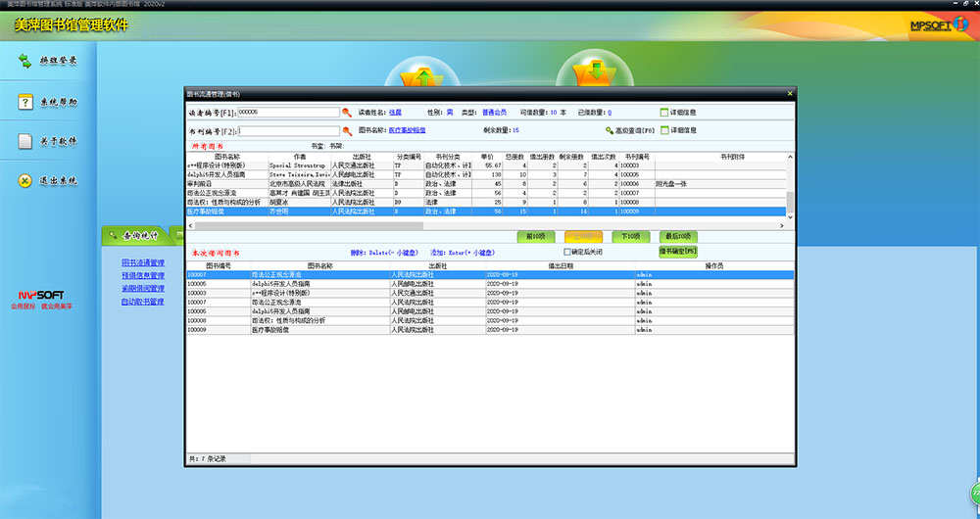The width and height of the screenshot is (980, 519).
Task: Click the 最后10项 last page button
Action: (x=679, y=236)
